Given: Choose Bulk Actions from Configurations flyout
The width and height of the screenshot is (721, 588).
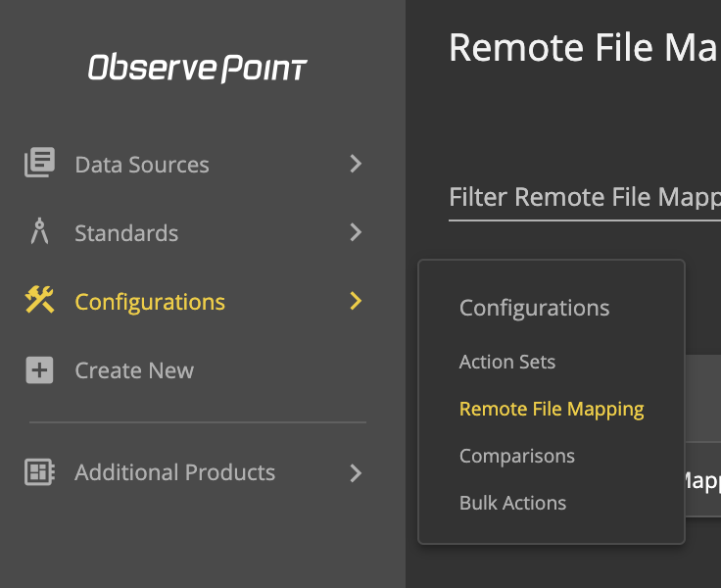Looking at the screenshot, I should [x=512, y=503].
